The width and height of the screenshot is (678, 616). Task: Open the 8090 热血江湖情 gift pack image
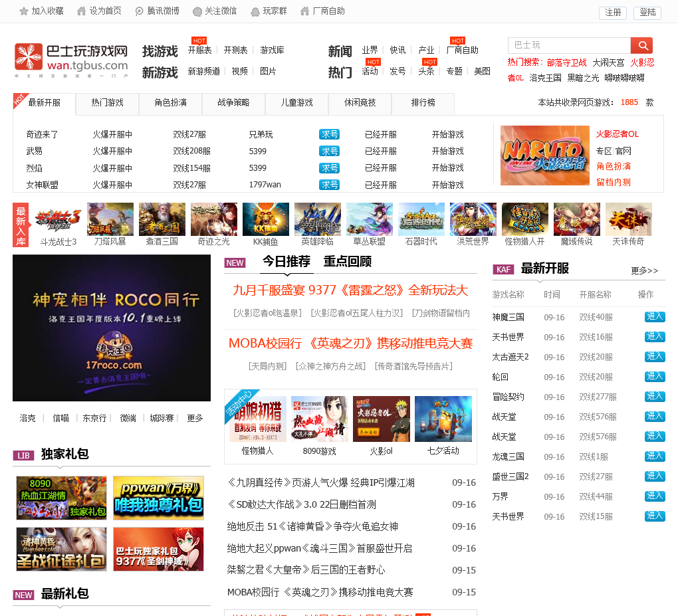[61, 498]
